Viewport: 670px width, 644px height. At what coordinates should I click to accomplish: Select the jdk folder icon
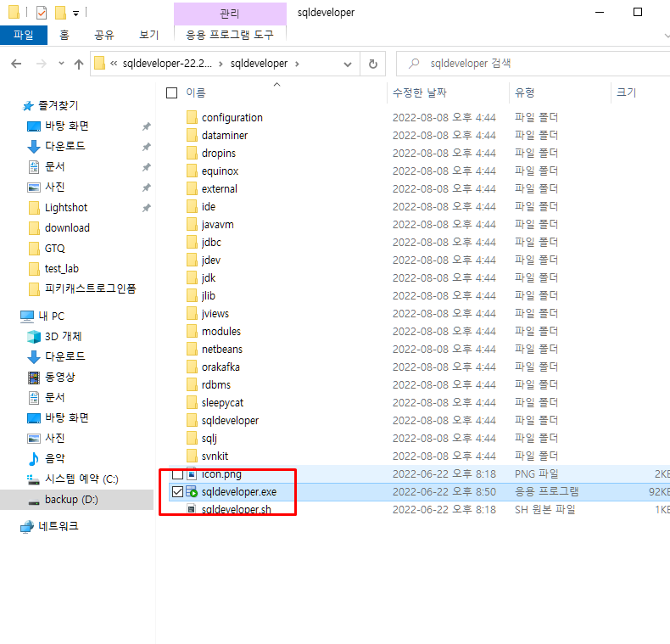point(192,278)
